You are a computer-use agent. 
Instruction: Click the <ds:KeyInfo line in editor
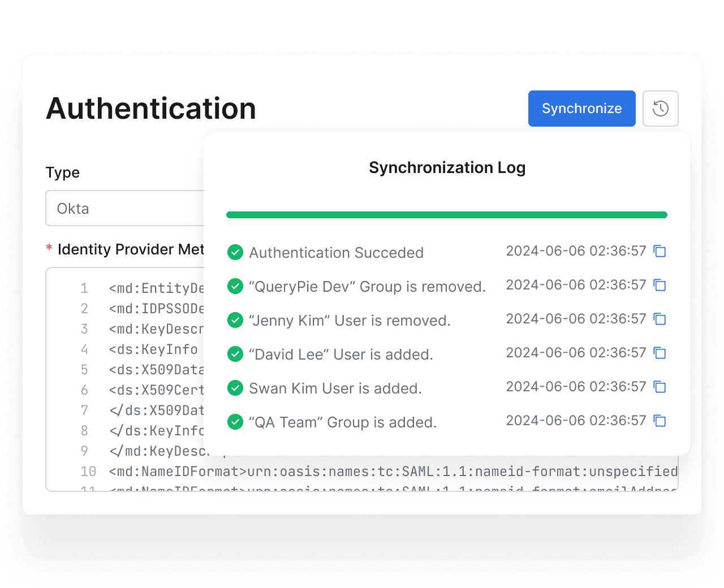point(153,349)
